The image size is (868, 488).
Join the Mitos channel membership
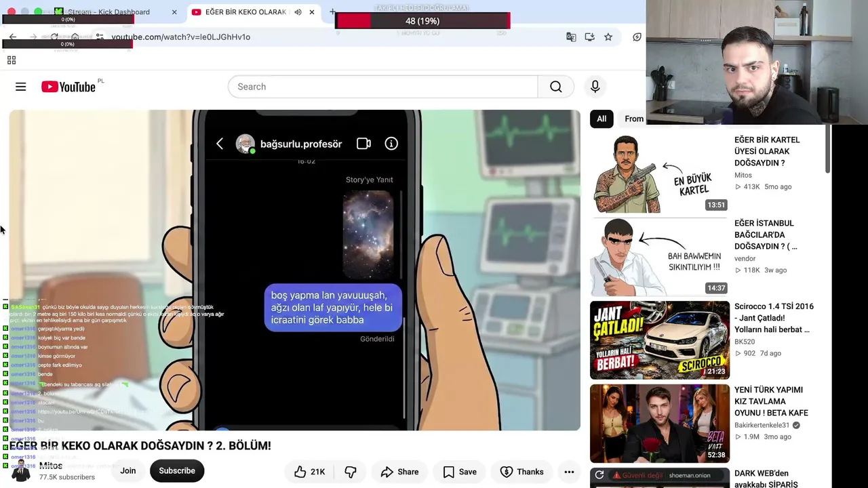pos(128,471)
